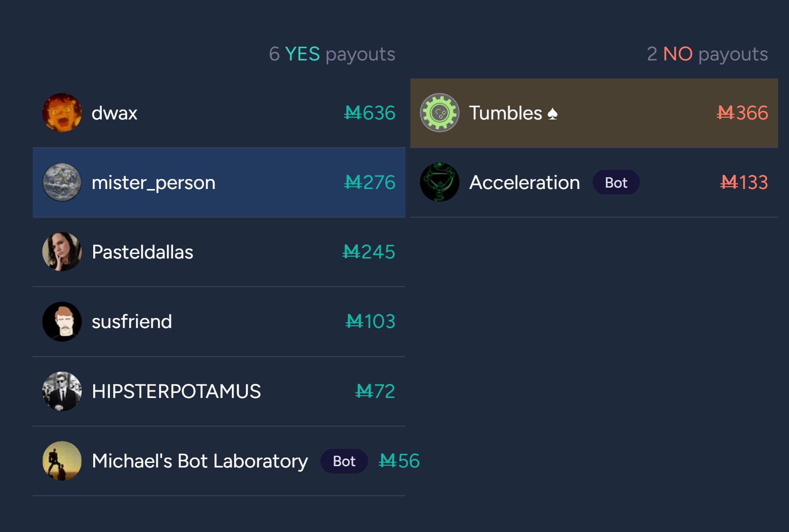This screenshot has width=789, height=532.
Task: Open dwax's profile by username
Action: [115, 113]
